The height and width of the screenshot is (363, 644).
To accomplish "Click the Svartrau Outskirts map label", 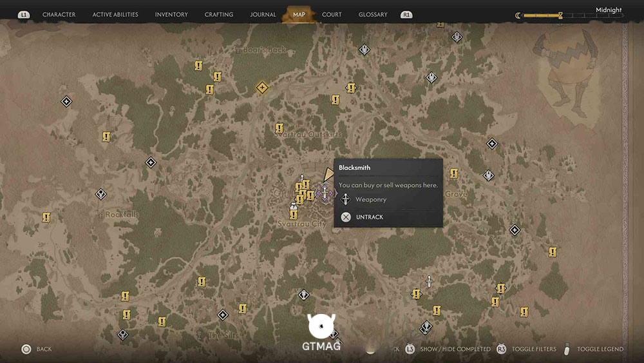I will click(308, 134).
